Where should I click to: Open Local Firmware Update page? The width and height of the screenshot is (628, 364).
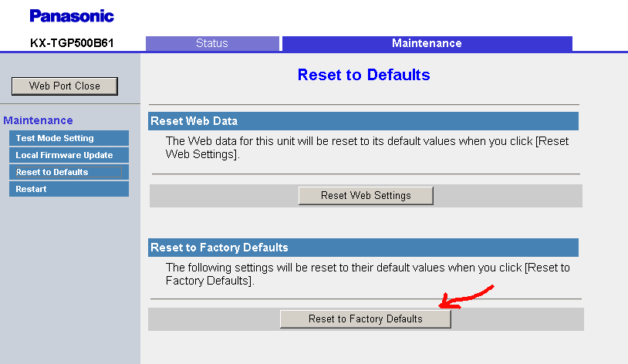pyautogui.click(x=69, y=155)
